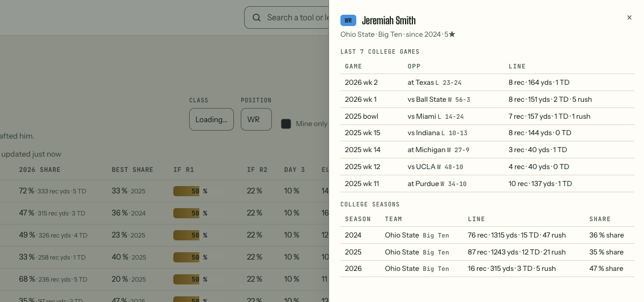
Task: Click the Day 3 column header
Action: pos(295,170)
